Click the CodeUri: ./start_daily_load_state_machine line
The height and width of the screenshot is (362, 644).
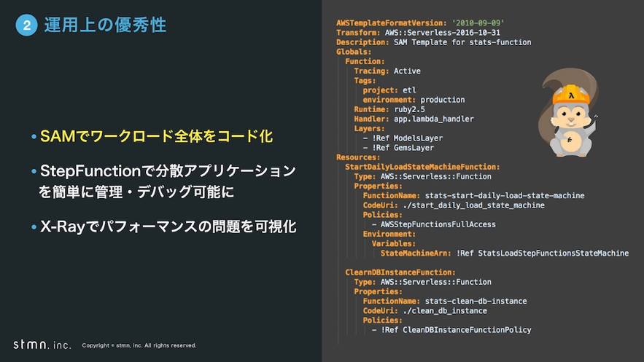[454, 205]
